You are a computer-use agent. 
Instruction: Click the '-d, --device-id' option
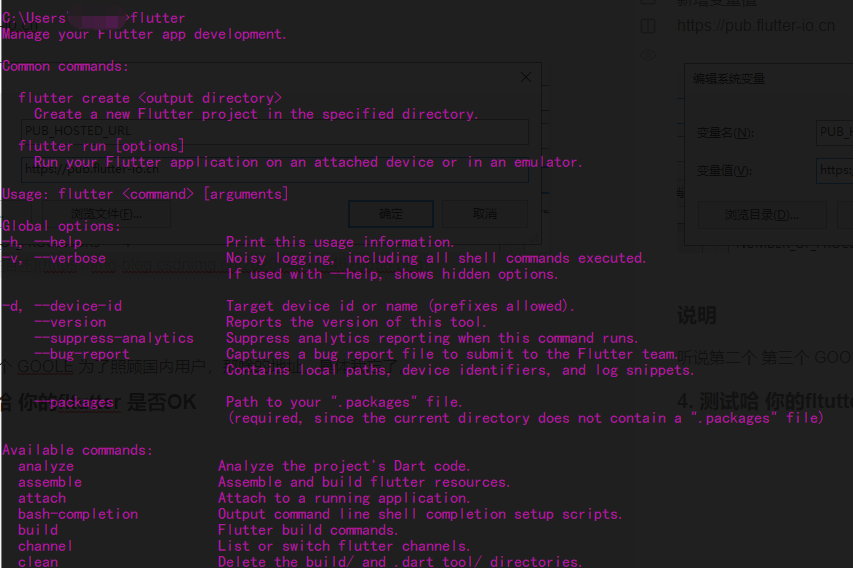point(62,306)
